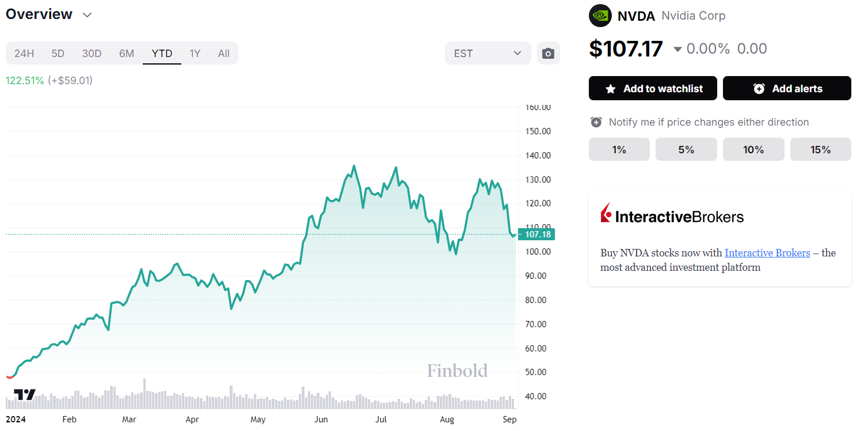Select the 6M time range
Viewport: 868px width, 431px height.
tap(127, 54)
